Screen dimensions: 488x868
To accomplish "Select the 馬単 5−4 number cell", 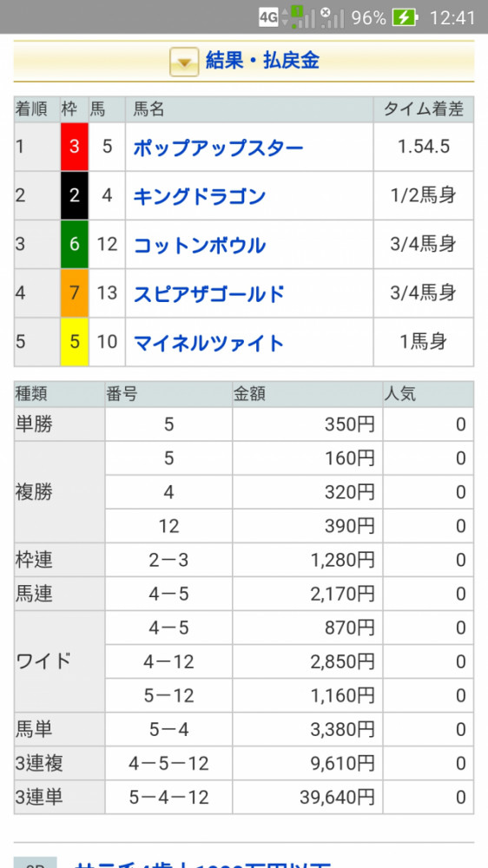I will [168, 730].
